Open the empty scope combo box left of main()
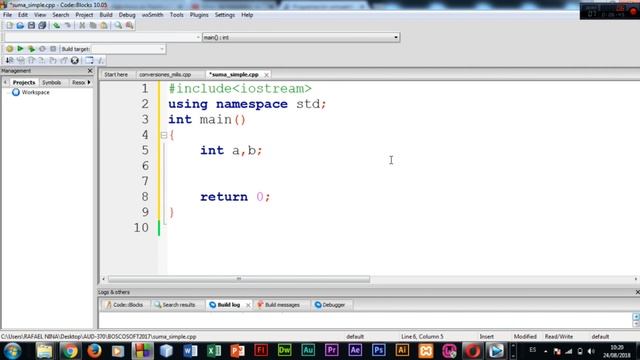640x360 pixels. click(103, 37)
